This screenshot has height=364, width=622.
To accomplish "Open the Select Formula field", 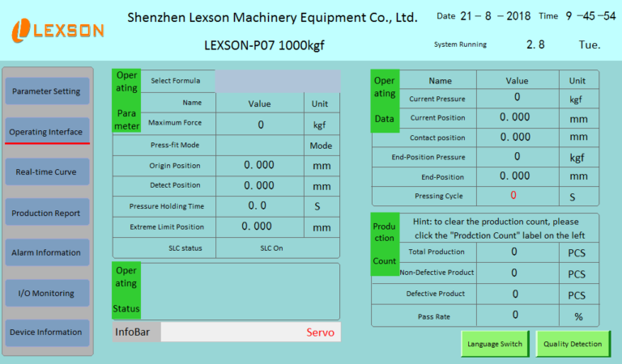I will click(x=278, y=81).
